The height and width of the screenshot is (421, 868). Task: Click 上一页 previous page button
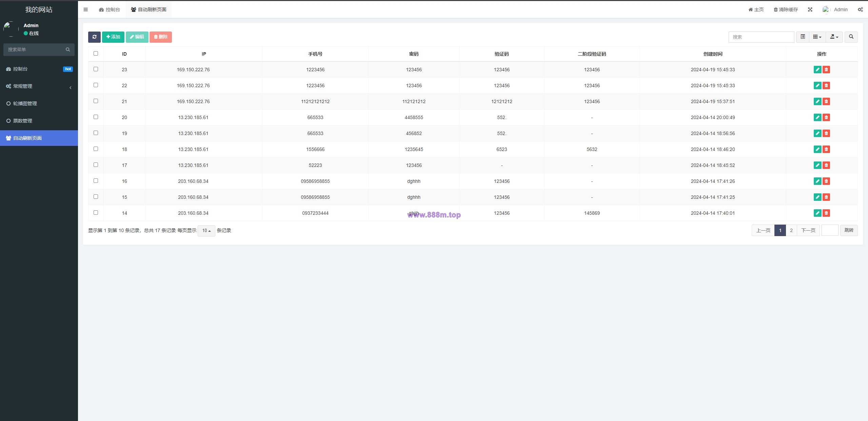tap(763, 230)
